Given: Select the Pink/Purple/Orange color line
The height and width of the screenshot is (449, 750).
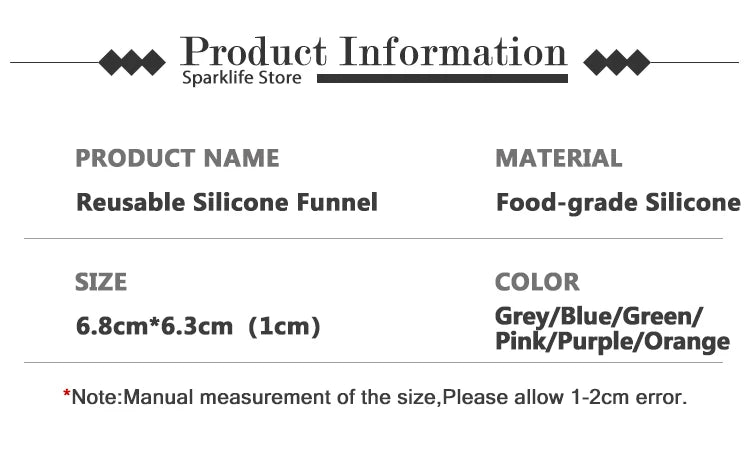Looking at the screenshot, I should (613, 341).
